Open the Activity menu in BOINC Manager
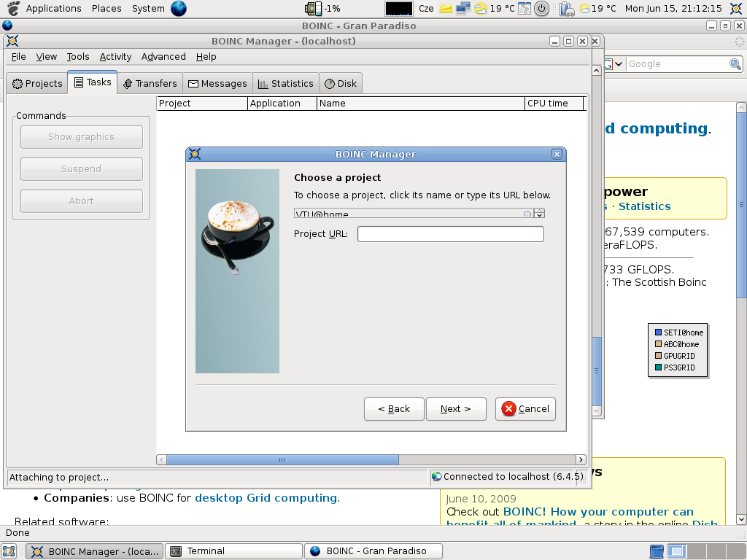This screenshot has height=560, width=747. click(115, 57)
